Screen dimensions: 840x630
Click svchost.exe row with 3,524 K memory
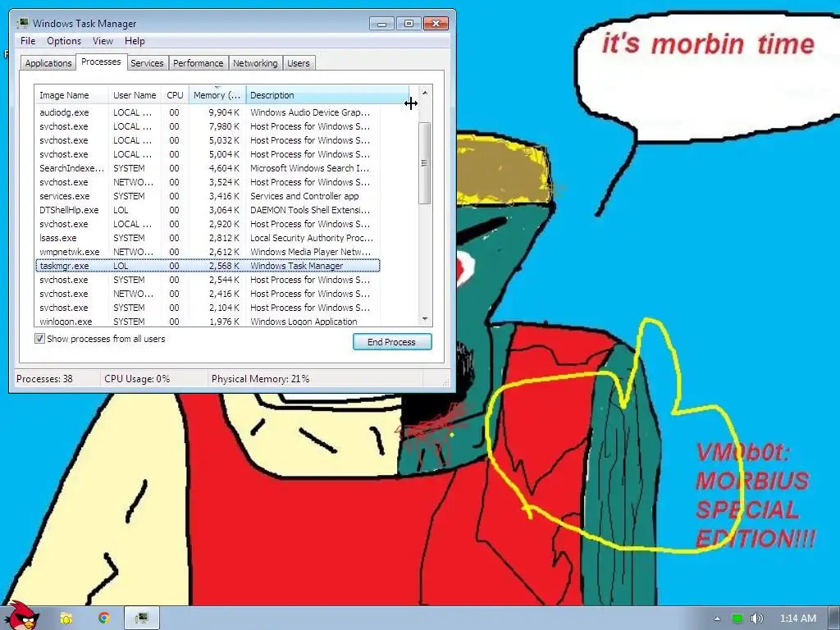pyautogui.click(x=208, y=182)
